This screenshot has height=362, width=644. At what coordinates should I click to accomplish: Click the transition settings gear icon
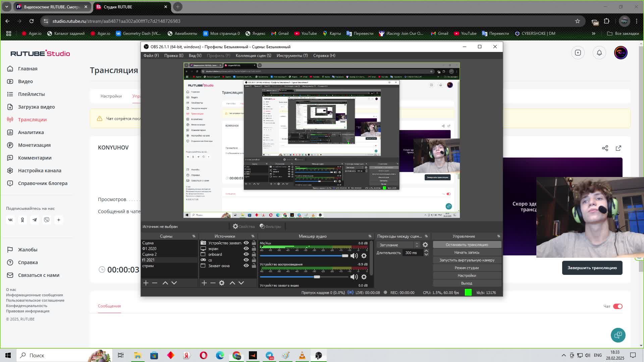pos(425,245)
